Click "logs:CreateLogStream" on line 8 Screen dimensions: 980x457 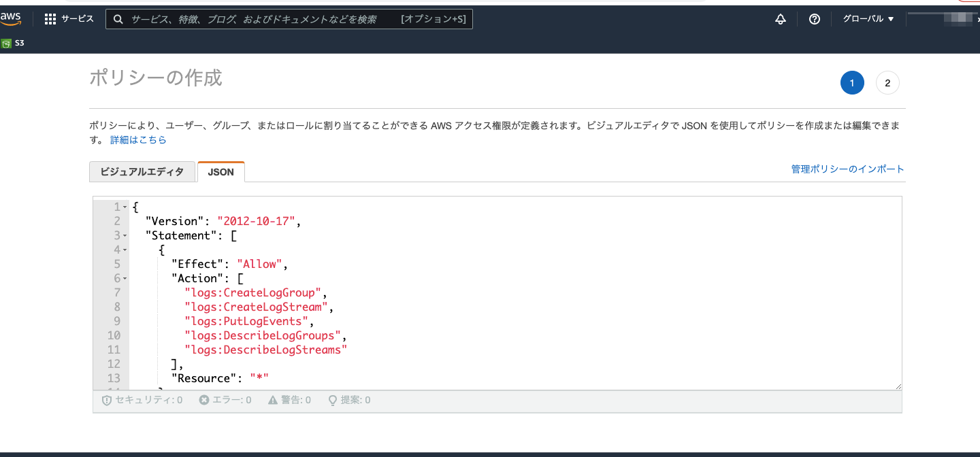pyautogui.click(x=256, y=307)
